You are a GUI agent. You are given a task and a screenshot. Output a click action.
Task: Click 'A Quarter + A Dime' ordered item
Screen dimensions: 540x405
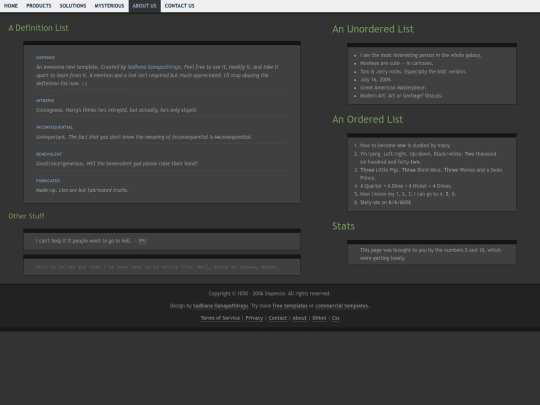(406, 186)
